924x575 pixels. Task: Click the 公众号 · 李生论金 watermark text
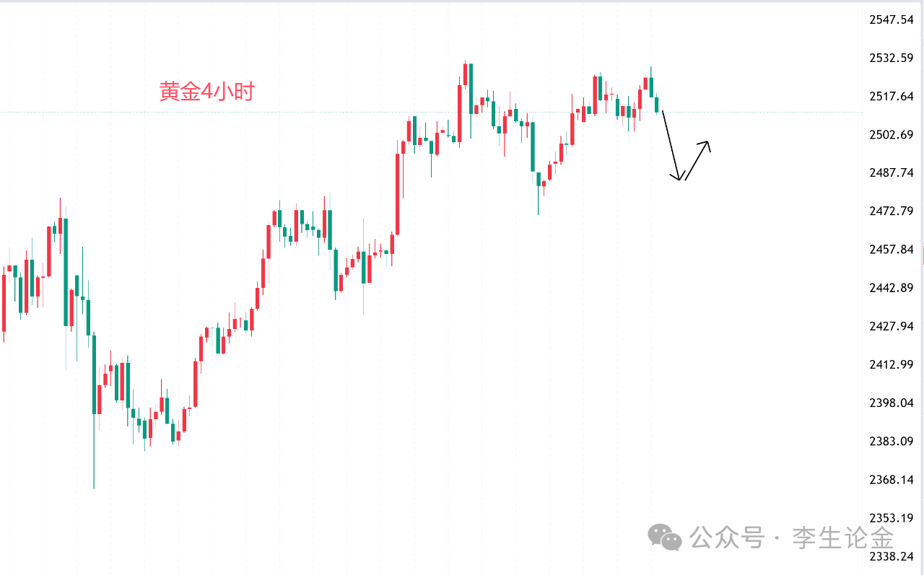click(x=792, y=537)
